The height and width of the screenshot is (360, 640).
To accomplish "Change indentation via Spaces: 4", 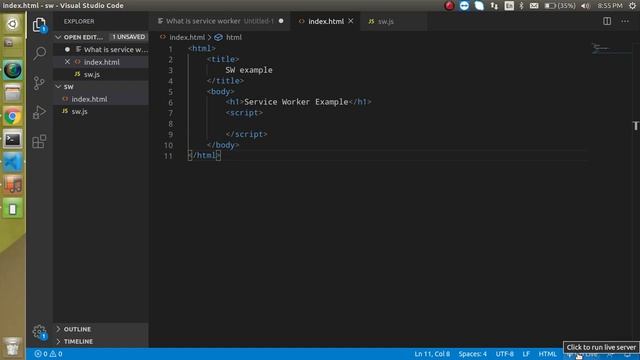I will (x=472, y=354).
